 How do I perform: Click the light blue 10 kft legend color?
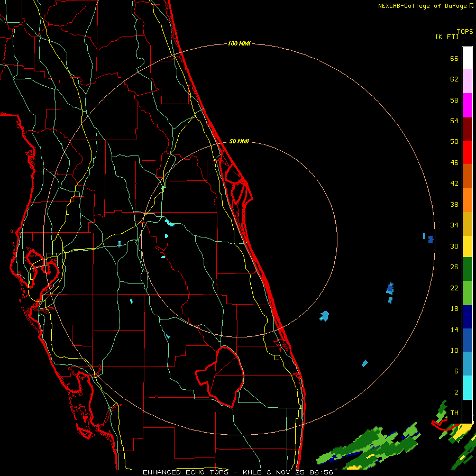coord(467,364)
